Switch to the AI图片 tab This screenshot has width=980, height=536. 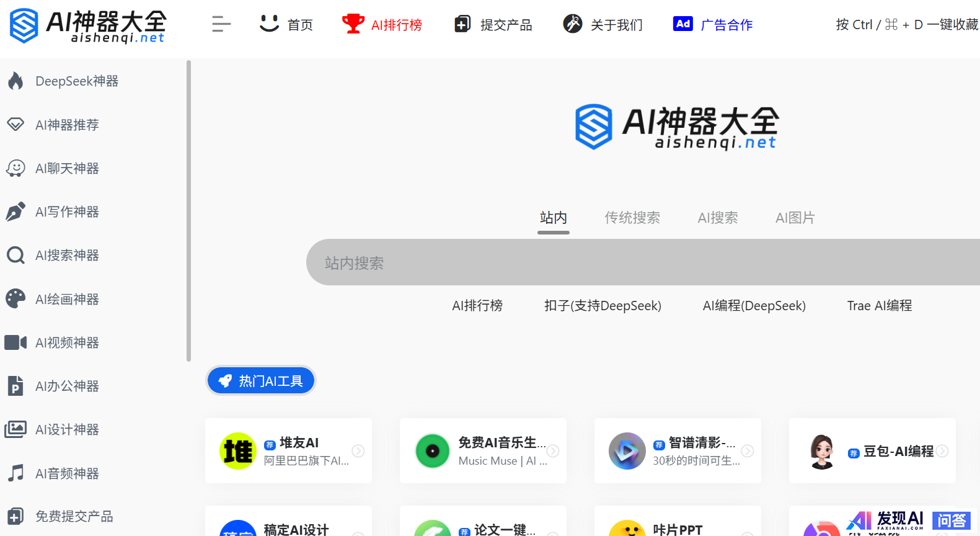(795, 218)
